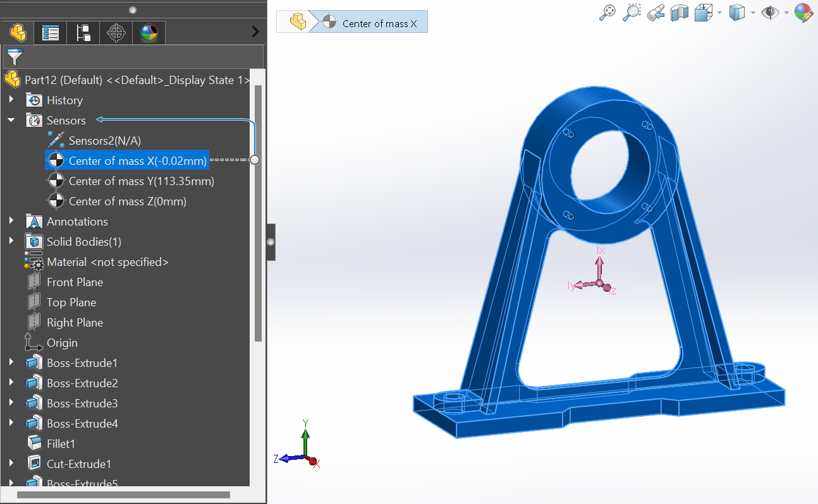Toggle the Section View tool

click(680, 13)
